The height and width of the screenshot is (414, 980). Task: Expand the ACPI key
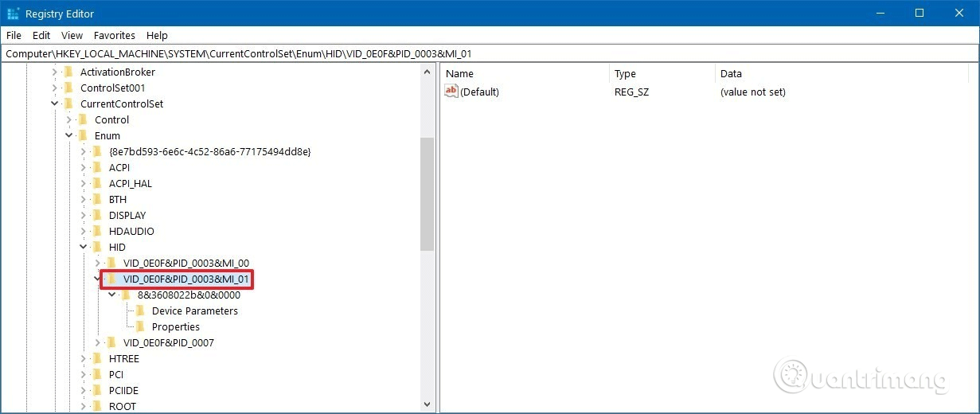[x=84, y=167]
